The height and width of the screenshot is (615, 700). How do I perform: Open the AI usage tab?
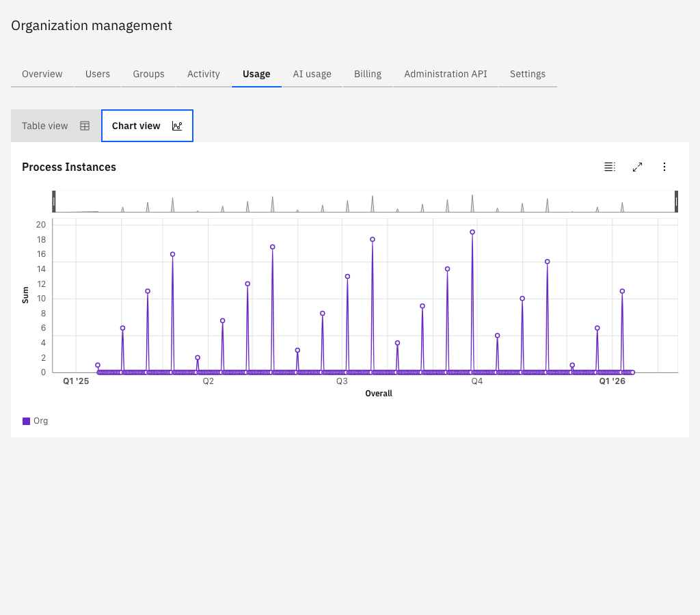[x=312, y=74]
